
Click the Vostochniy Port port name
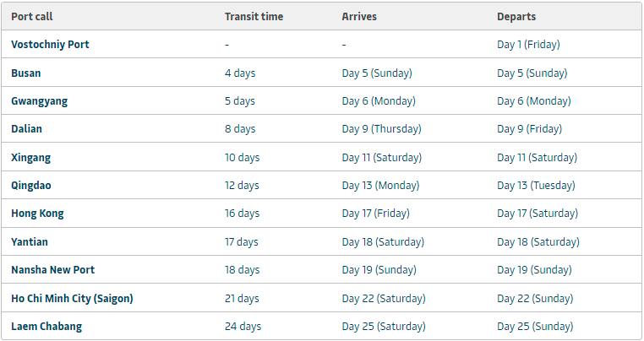(50, 45)
